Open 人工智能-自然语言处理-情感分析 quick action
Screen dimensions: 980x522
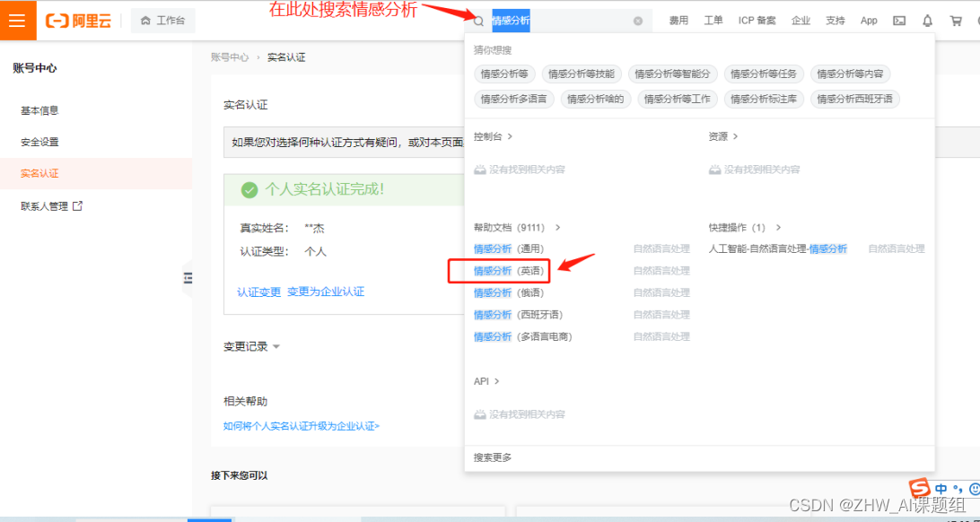pos(777,248)
